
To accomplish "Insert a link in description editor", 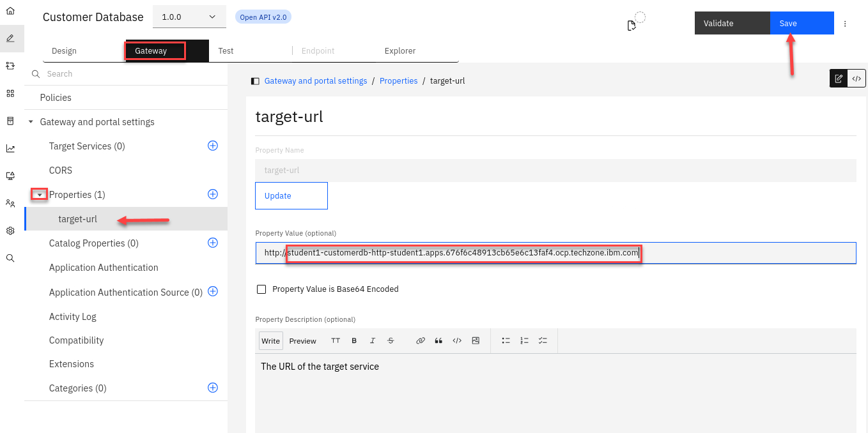I will point(420,340).
